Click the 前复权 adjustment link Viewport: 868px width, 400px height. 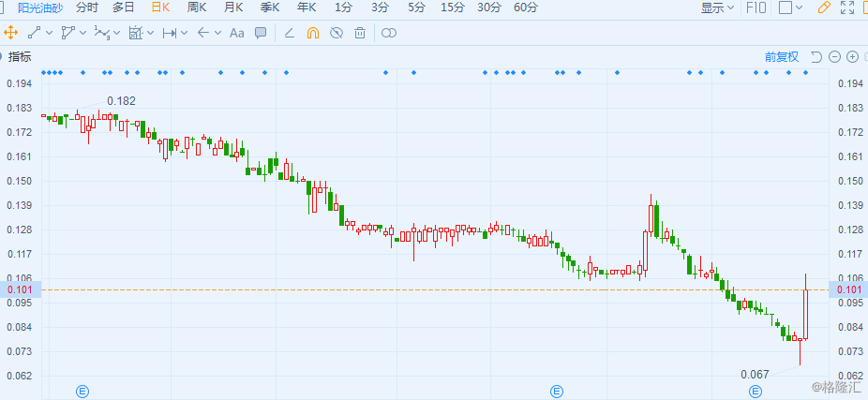pos(781,56)
